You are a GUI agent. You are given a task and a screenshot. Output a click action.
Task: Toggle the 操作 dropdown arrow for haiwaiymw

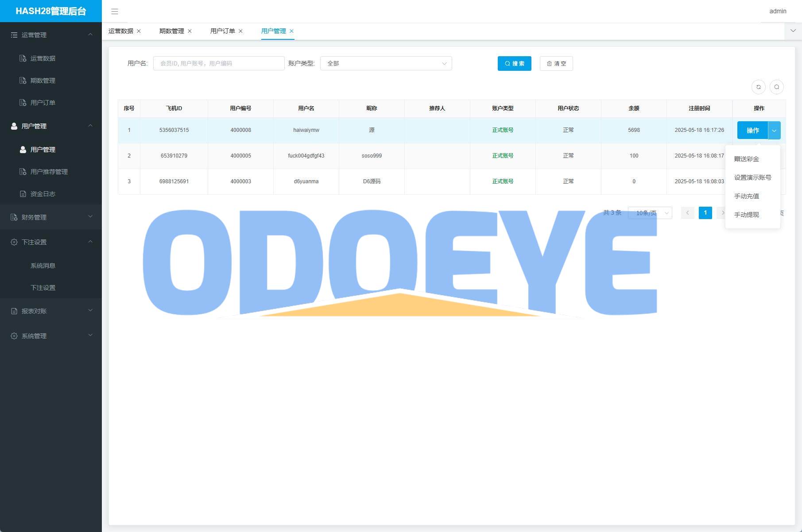[x=774, y=130]
